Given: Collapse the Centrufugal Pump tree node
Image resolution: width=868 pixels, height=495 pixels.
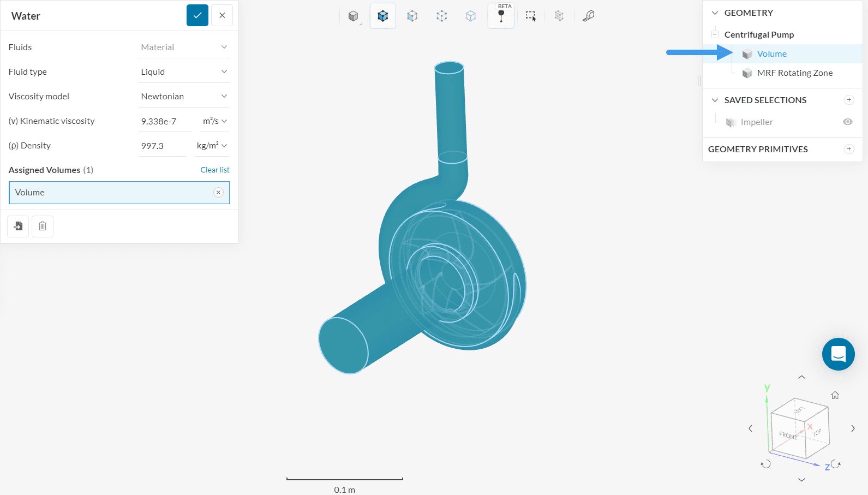Looking at the screenshot, I should click(715, 34).
